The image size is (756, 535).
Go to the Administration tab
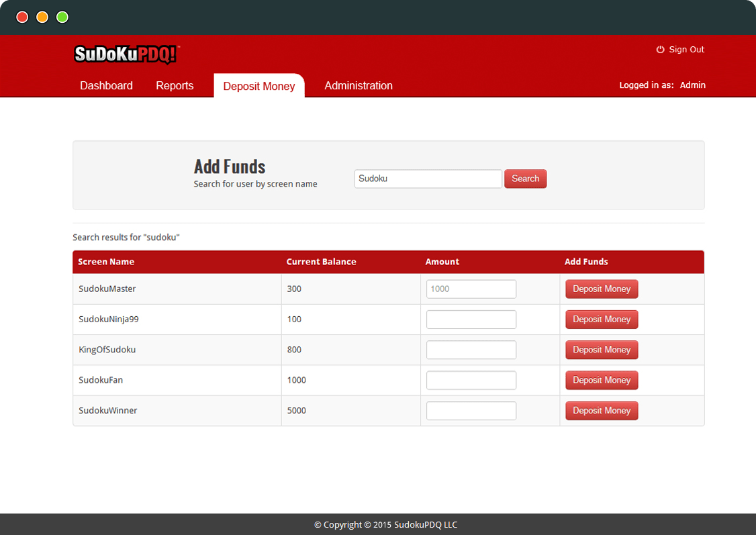tap(359, 86)
